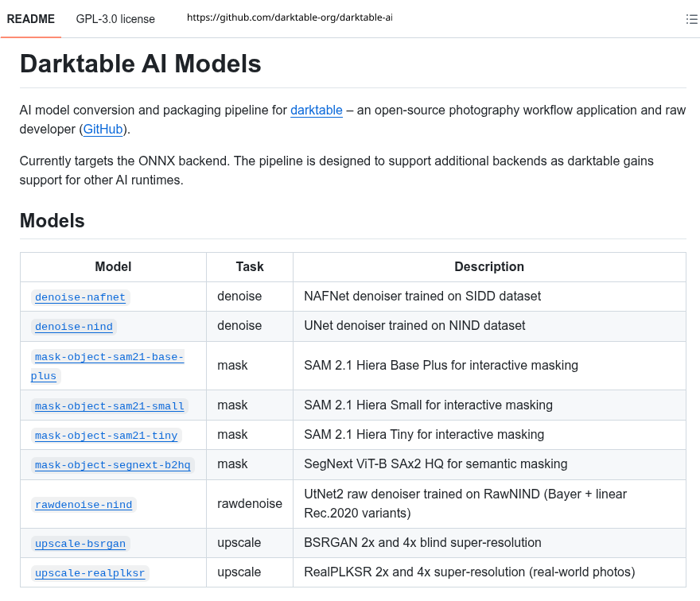700x601 pixels.
Task: Click the denoise task cell in denoise-nafnet row
Action: click(250, 297)
